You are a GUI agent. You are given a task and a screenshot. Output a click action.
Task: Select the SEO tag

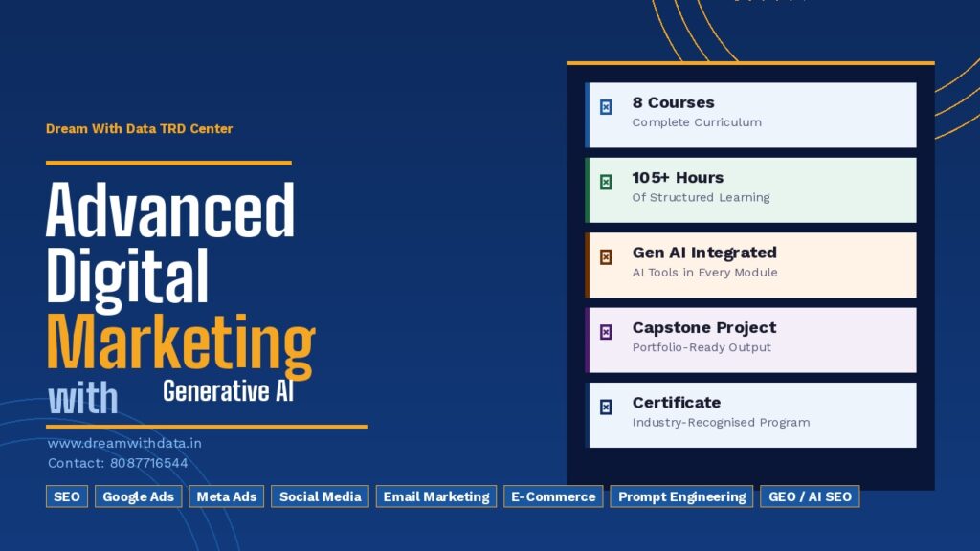pos(67,496)
